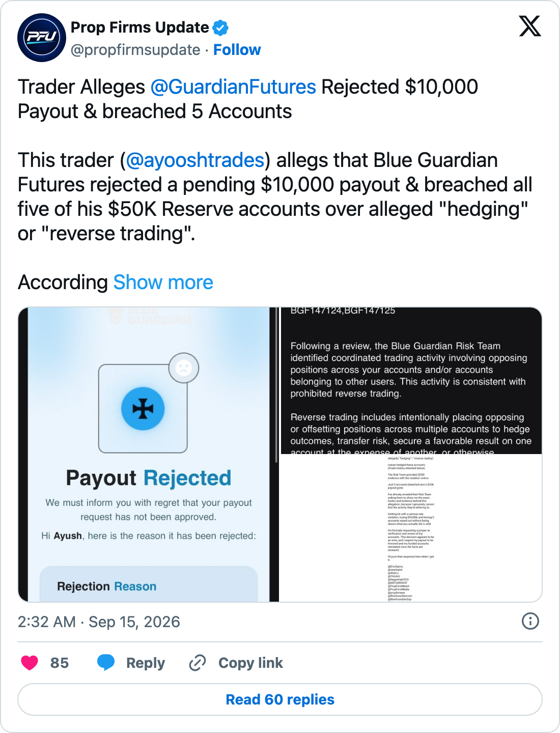560x733 pixels.
Task: Expand the tweet with Show more
Action: pyautogui.click(x=163, y=282)
